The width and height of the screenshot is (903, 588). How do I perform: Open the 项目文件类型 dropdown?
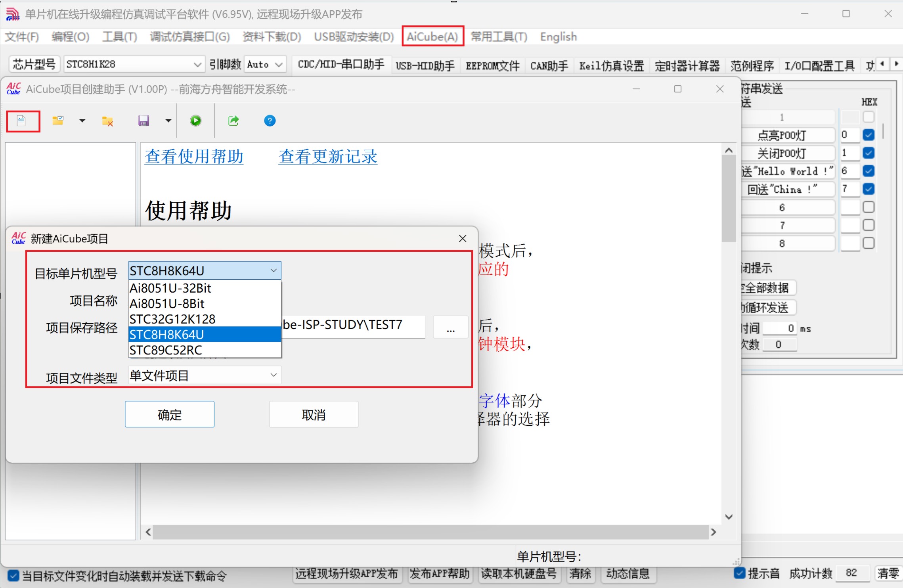[x=205, y=375]
